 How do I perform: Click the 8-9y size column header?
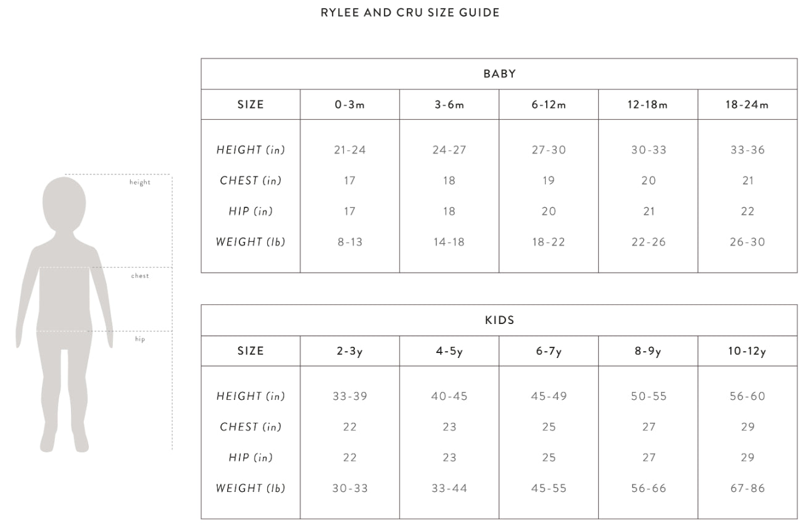pyautogui.click(x=648, y=351)
